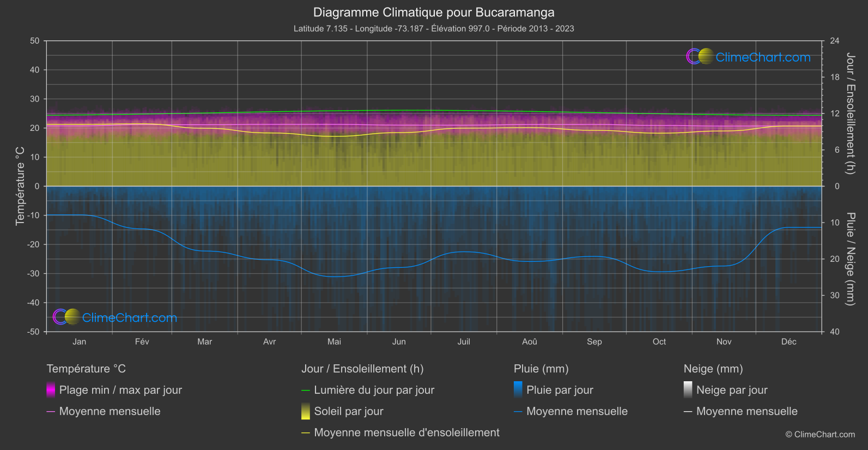Click the ClimeChart.com logo icon at top right

tap(700, 56)
